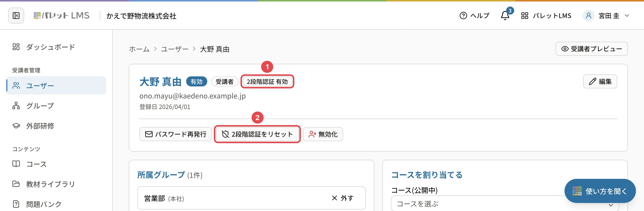Click the 有効 status badge
This screenshot has height=211, width=644.
196,82
